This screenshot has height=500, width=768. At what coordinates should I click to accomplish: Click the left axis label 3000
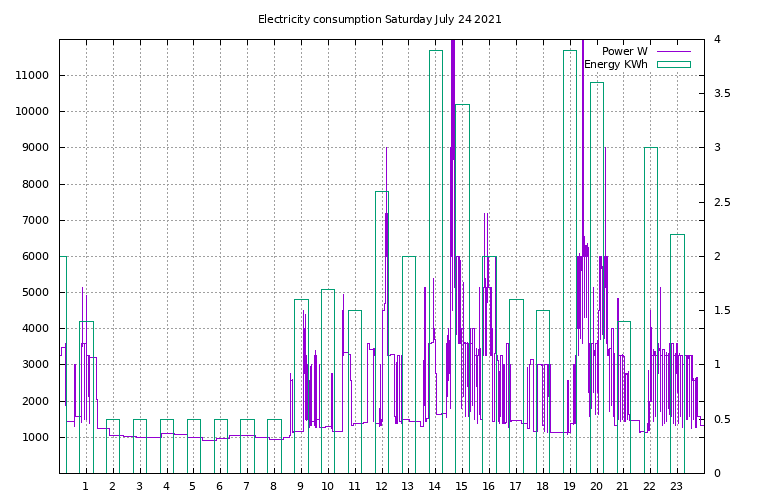pos(35,365)
